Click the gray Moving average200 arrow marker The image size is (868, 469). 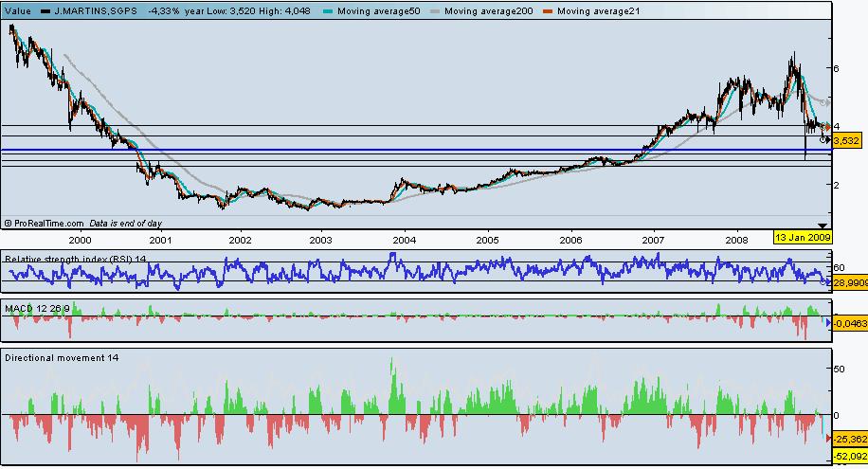click(x=829, y=102)
